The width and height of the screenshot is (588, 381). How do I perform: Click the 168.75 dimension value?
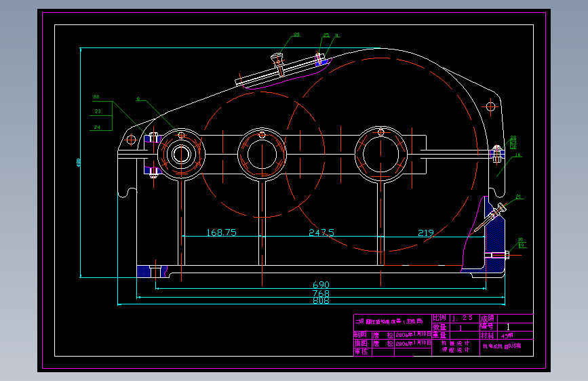tap(222, 233)
